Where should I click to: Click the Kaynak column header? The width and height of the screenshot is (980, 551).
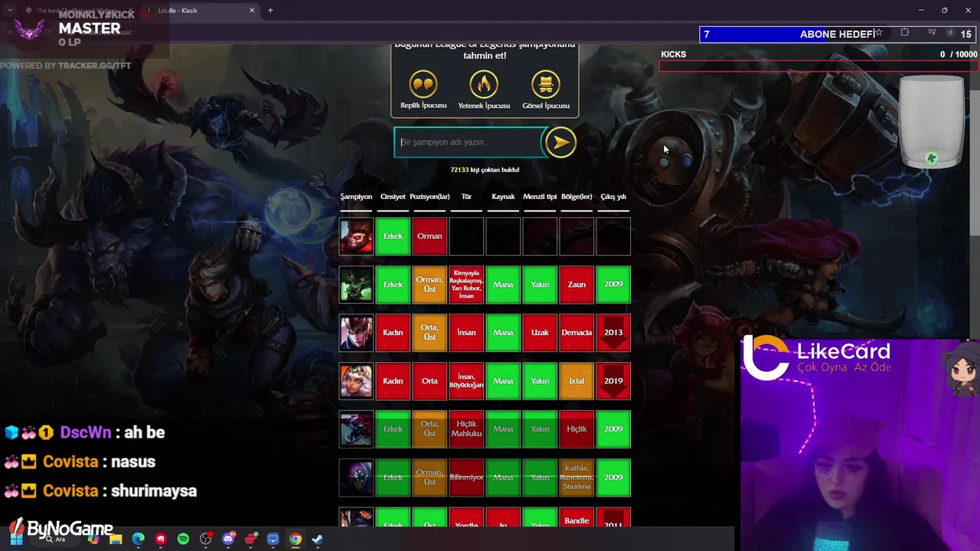click(x=503, y=197)
